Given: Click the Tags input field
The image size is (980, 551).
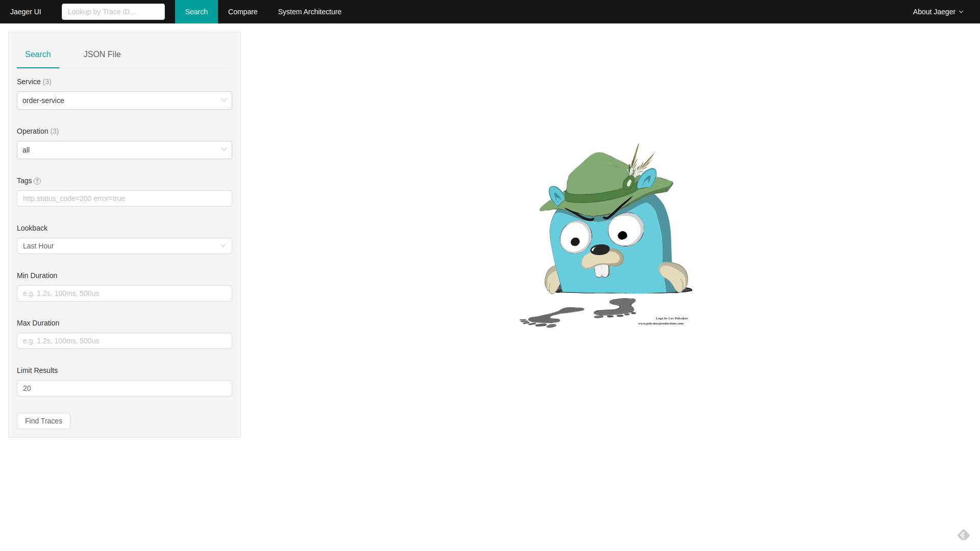Looking at the screenshot, I should pyautogui.click(x=124, y=198).
